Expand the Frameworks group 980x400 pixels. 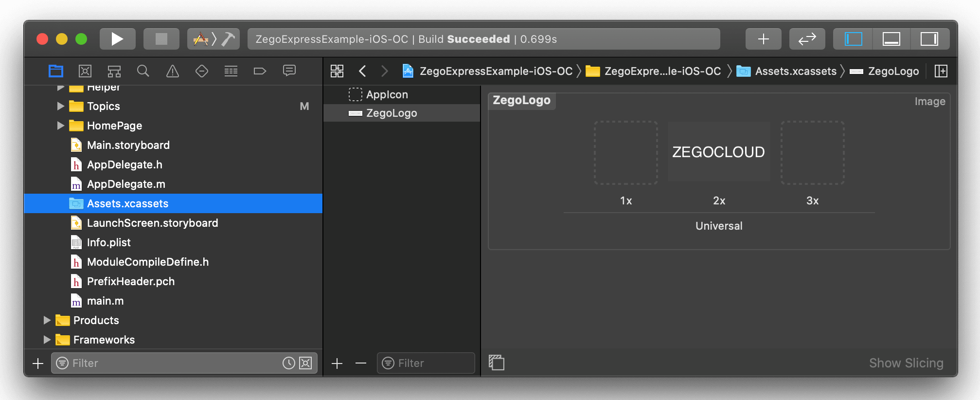[47, 340]
